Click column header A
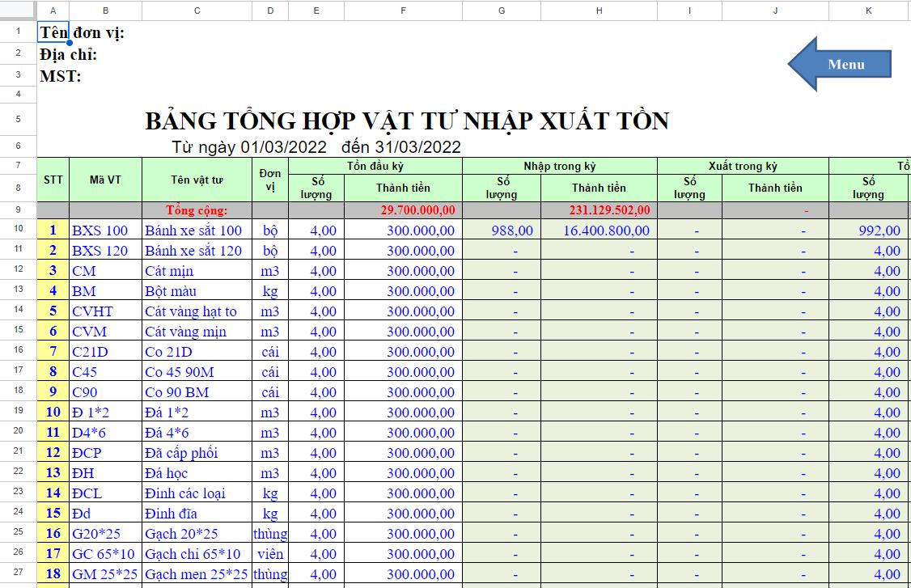911x588 pixels. coord(53,11)
